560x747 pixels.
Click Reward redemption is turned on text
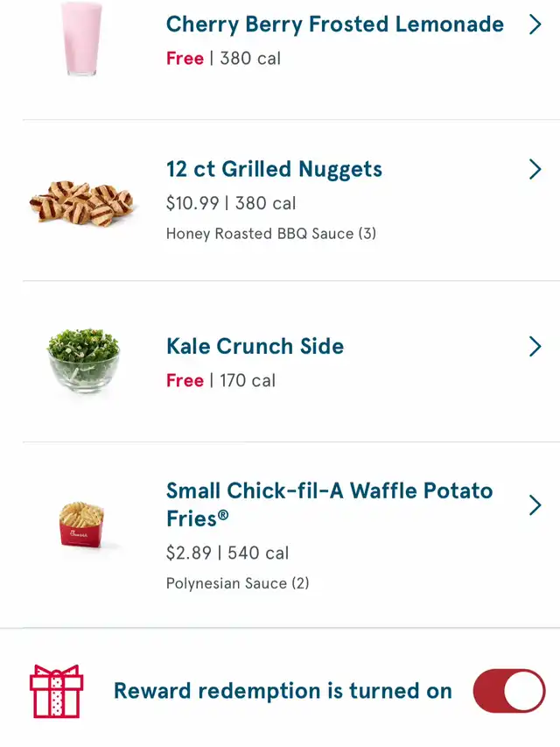(283, 691)
